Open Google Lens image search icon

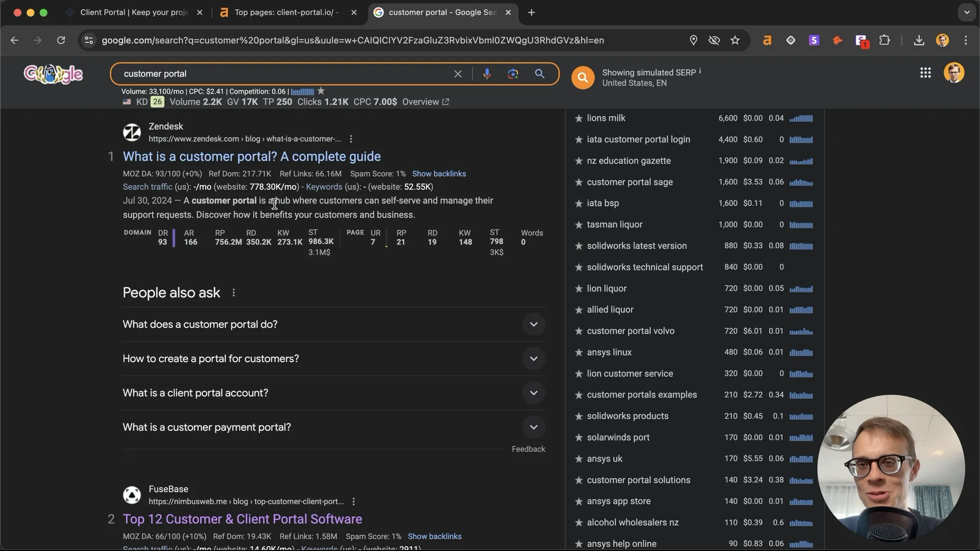pos(513,74)
